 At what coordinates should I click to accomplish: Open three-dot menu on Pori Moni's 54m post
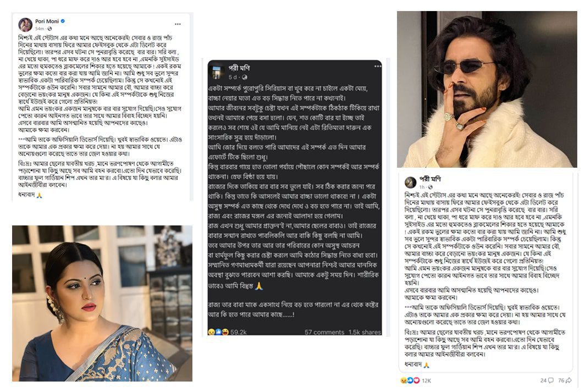pos(178,24)
